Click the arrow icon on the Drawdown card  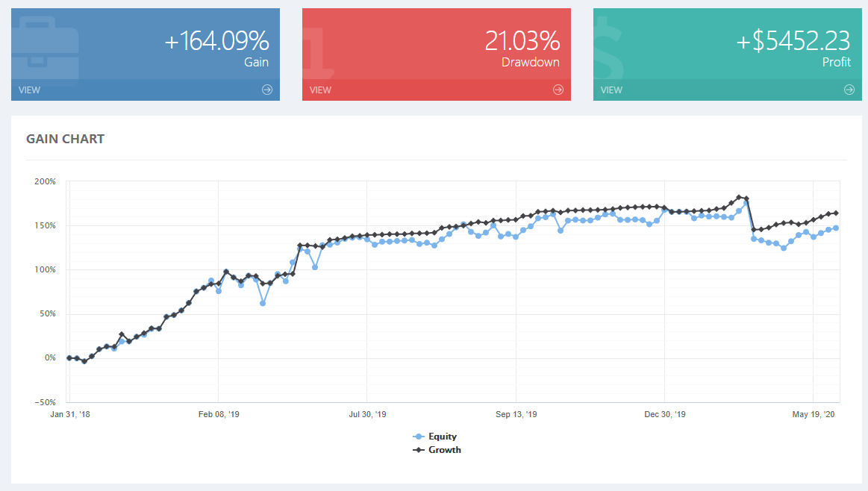(558, 90)
